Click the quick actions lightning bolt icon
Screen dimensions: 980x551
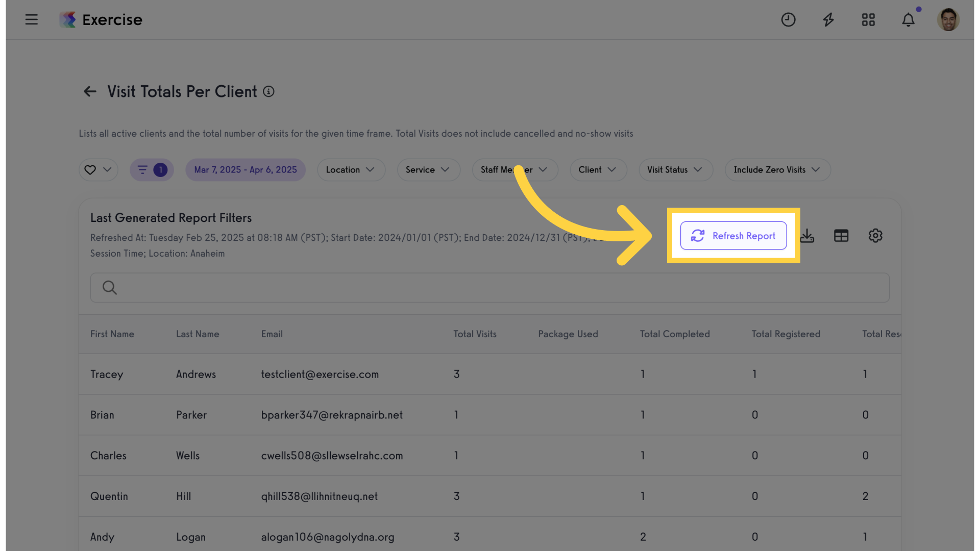(828, 19)
